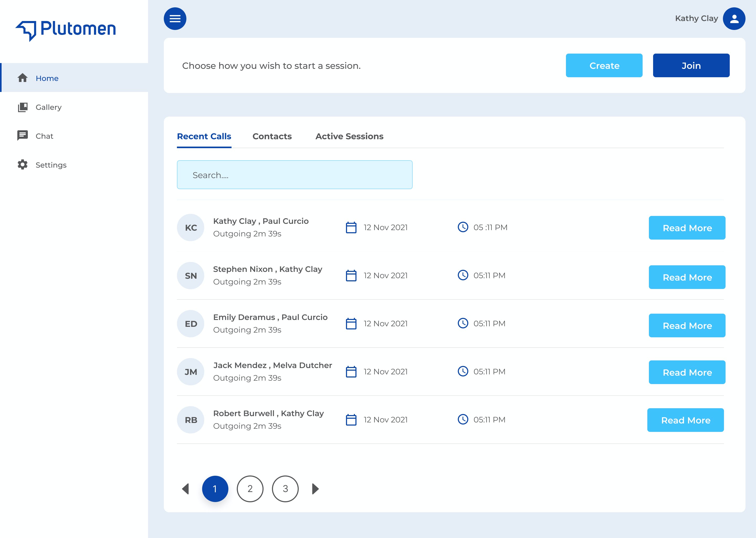Screen dimensions: 756x538
Task: Switch to the Active Sessions tab
Action: (x=349, y=136)
